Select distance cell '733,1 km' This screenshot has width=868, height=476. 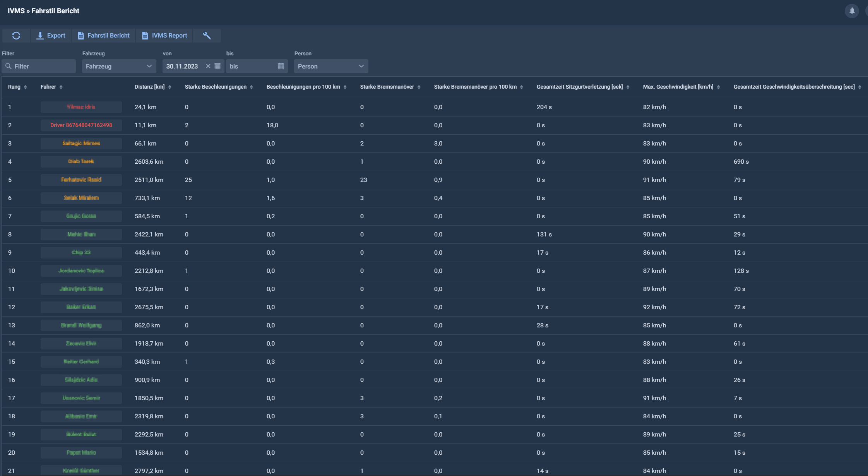pos(147,198)
